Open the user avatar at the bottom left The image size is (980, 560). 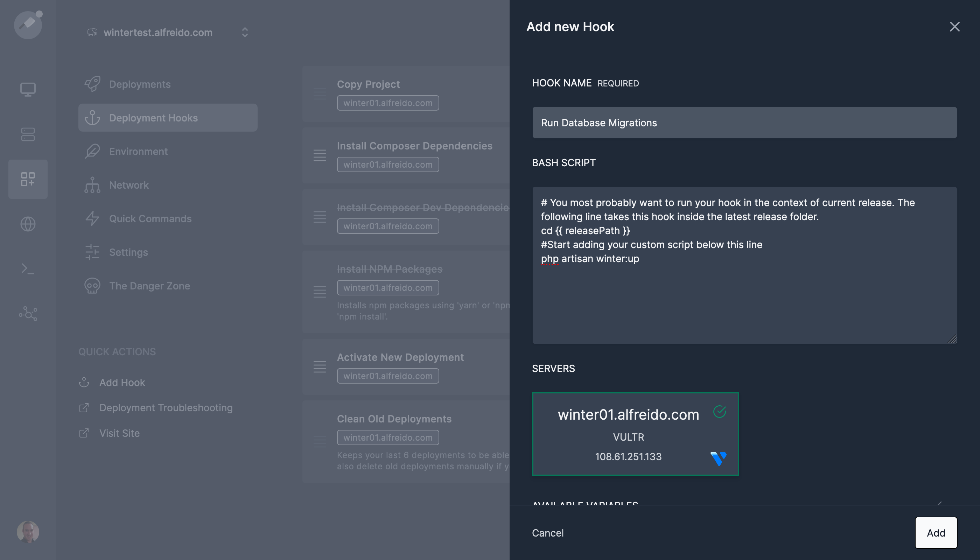point(28,532)
